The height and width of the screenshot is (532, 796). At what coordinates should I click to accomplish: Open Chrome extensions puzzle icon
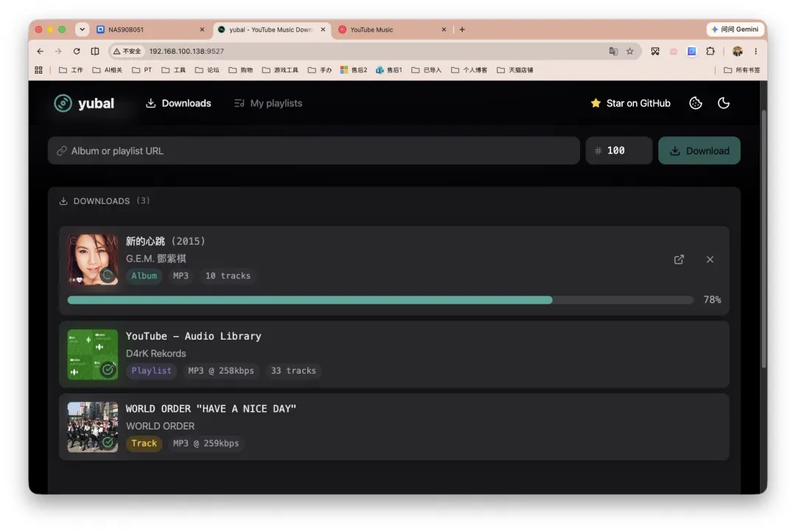(x=711, y=52)
